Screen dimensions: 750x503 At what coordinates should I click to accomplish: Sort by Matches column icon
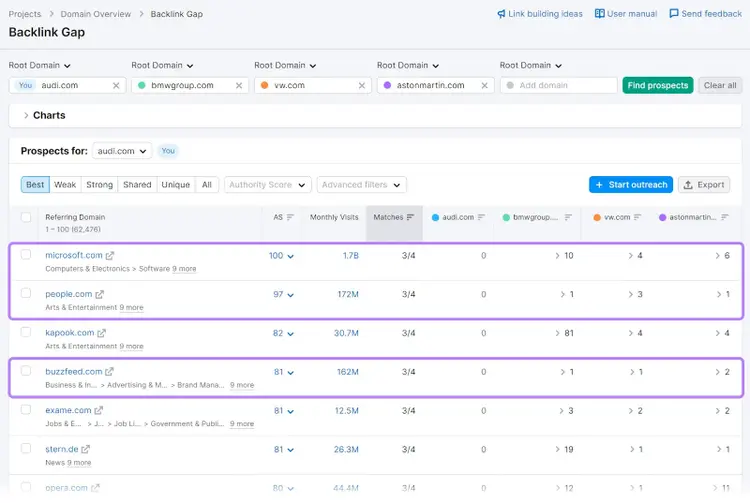(x=410, y=218)
